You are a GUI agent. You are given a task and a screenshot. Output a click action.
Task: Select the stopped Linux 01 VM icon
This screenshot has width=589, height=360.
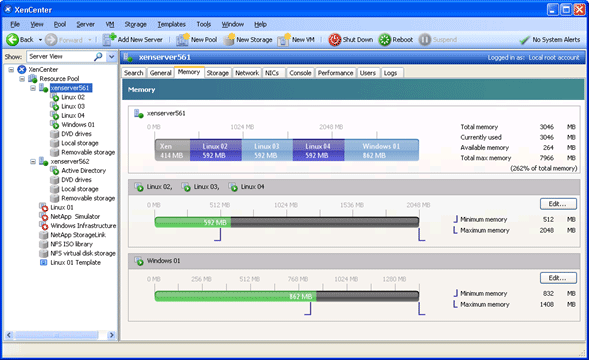[x=44, y=207]
